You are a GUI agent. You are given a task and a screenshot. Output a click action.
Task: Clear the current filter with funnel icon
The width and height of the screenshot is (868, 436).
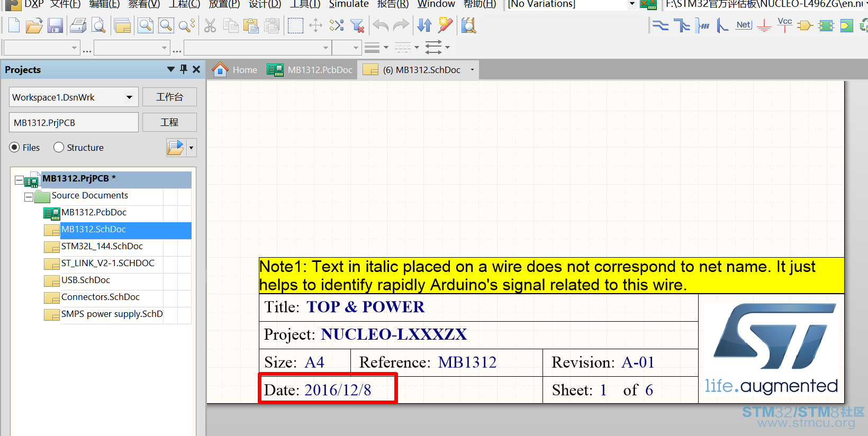click(358, 25)
